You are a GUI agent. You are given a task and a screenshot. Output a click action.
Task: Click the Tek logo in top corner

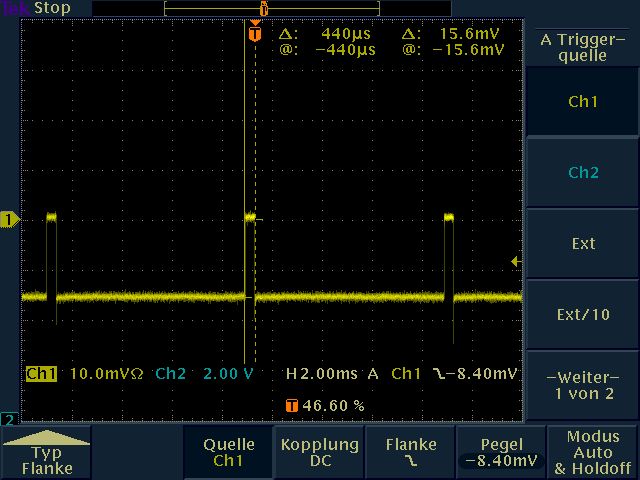point(15,8)
